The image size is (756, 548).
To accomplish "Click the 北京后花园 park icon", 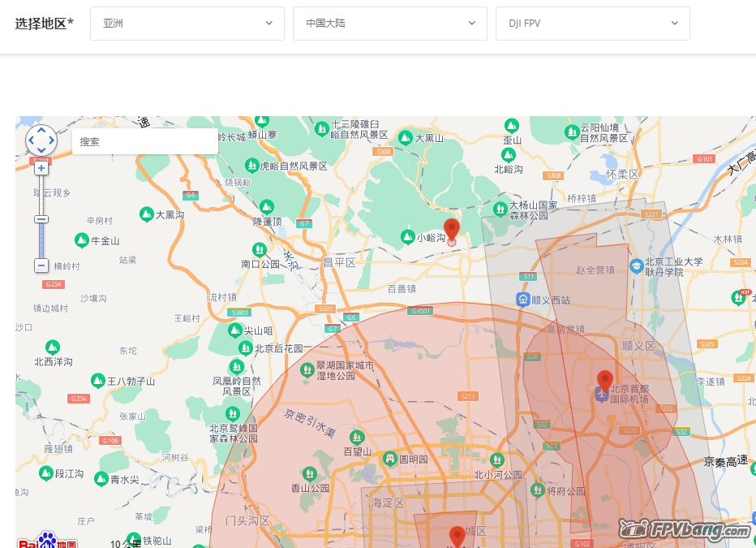I will (x=246, y=347).
